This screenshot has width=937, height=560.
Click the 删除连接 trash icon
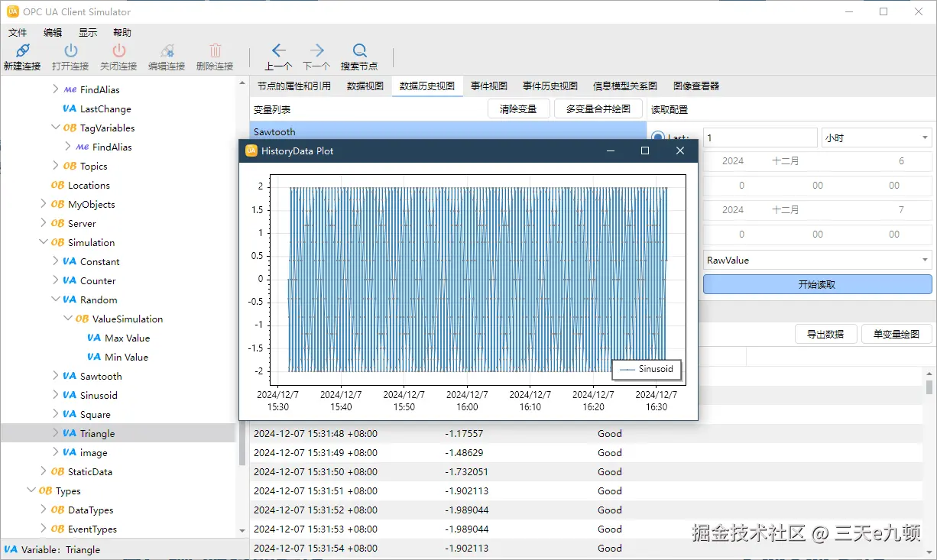point(215,51)
